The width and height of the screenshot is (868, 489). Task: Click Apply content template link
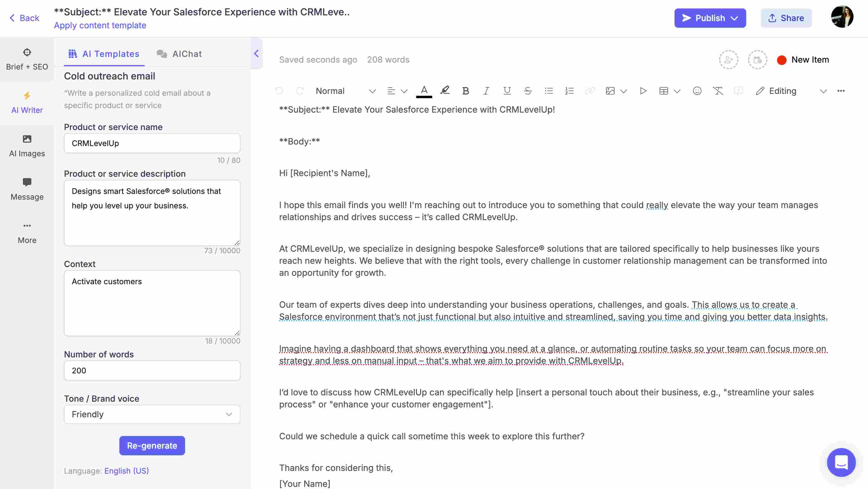click(100, 25)
